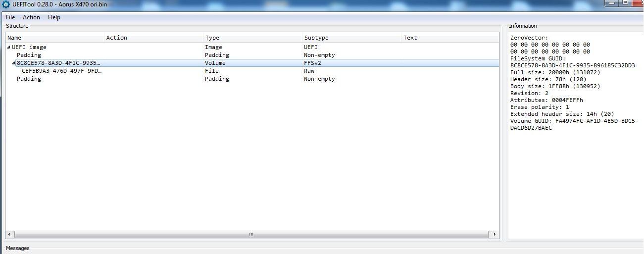Click the Body size: 1FF88h line

tap(555, 86)
